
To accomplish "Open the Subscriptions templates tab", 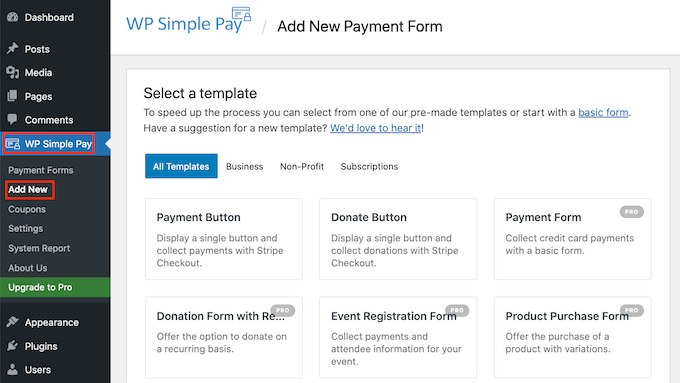I will 369,166.
